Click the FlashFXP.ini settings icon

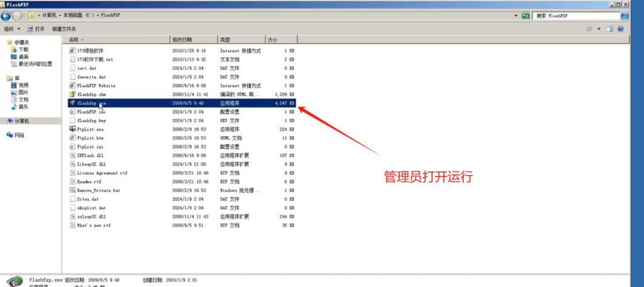click(73, 112)
